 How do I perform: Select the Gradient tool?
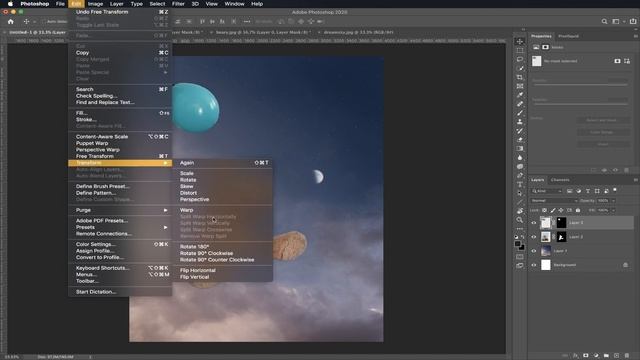pyautogui.click(x=520, y=149)
